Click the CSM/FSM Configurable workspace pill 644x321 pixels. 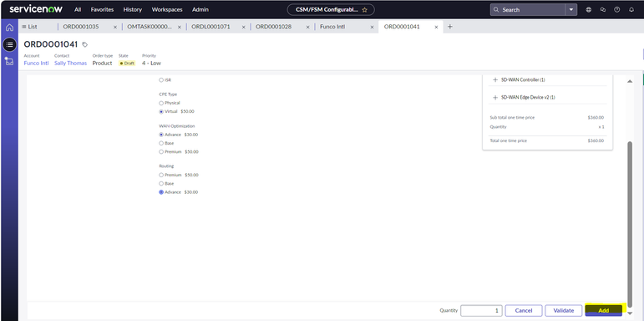click(x=331, y=10)
